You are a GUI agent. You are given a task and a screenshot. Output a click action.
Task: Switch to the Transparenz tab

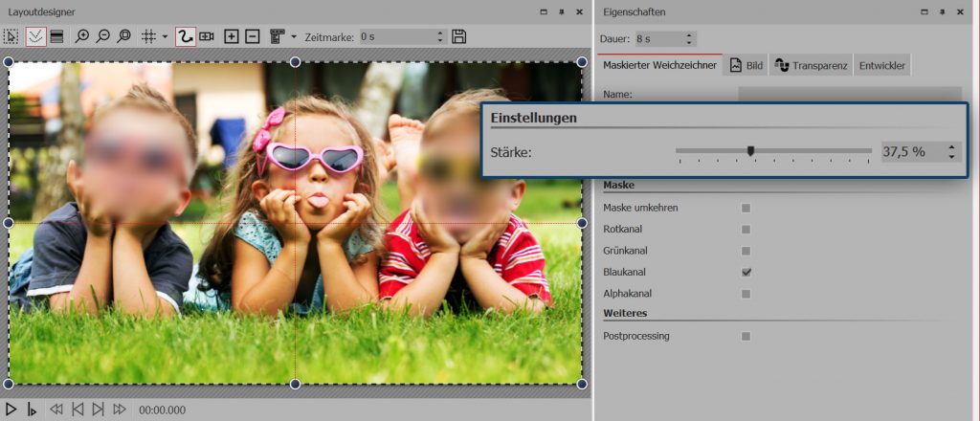point(812,65)
